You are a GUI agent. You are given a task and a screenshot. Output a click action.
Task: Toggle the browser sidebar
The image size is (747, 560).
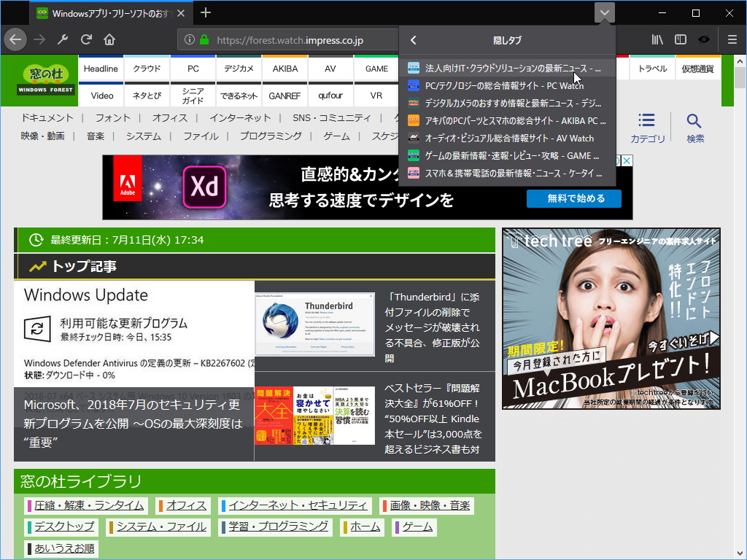pyautogui.click(x=680, y=39)
